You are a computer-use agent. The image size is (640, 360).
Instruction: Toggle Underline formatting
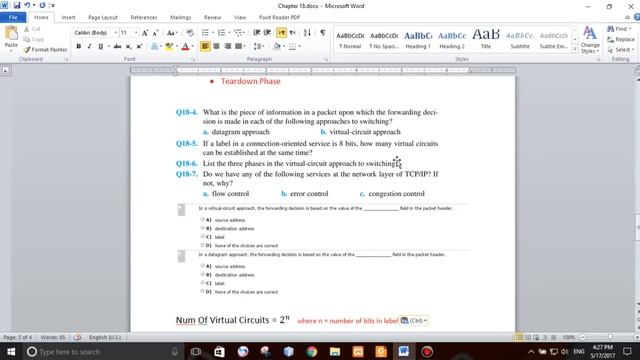coord(100,46)
